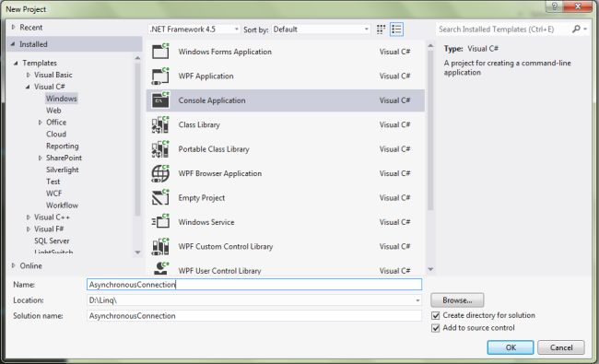Toggle Create directory for solution checkbox
The image size is (599, 364).
click(x=436, y=315)
